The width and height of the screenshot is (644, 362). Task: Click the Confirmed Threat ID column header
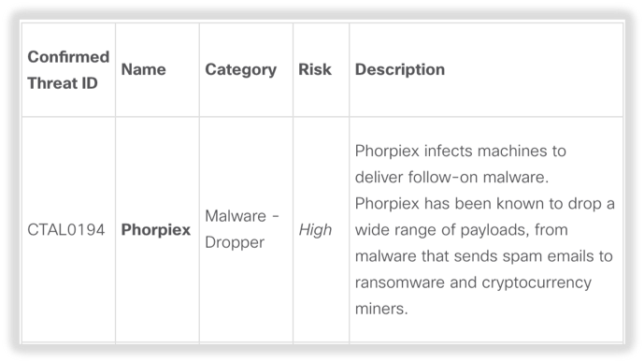point(68,70)
